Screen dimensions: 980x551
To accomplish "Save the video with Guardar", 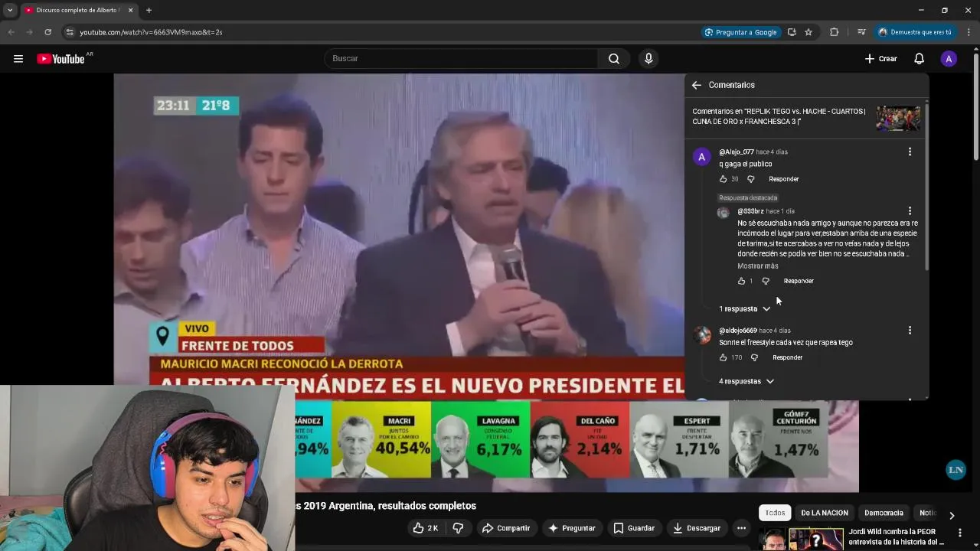I will pos(634,528).
